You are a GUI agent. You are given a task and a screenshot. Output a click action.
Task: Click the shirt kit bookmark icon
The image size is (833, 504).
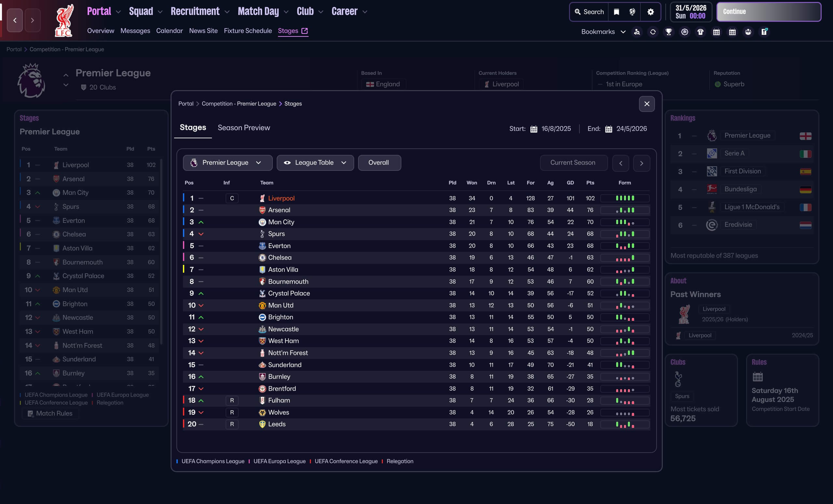click(x=701, y=32)
